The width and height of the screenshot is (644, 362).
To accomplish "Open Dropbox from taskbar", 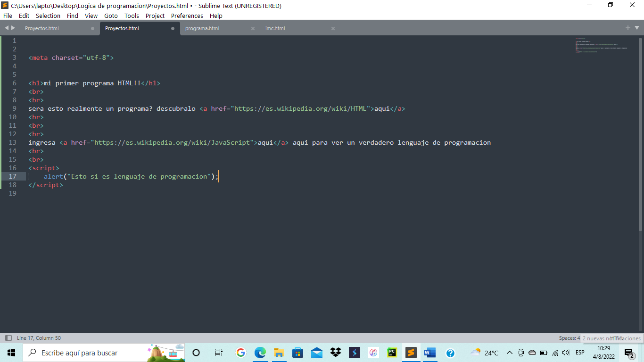I will click(x=335, y=353).
